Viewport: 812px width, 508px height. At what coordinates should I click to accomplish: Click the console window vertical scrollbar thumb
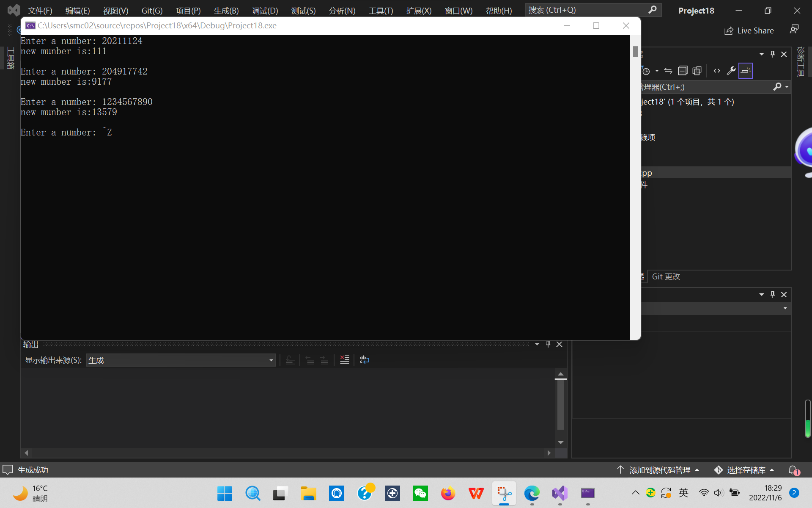click(635, 52)
